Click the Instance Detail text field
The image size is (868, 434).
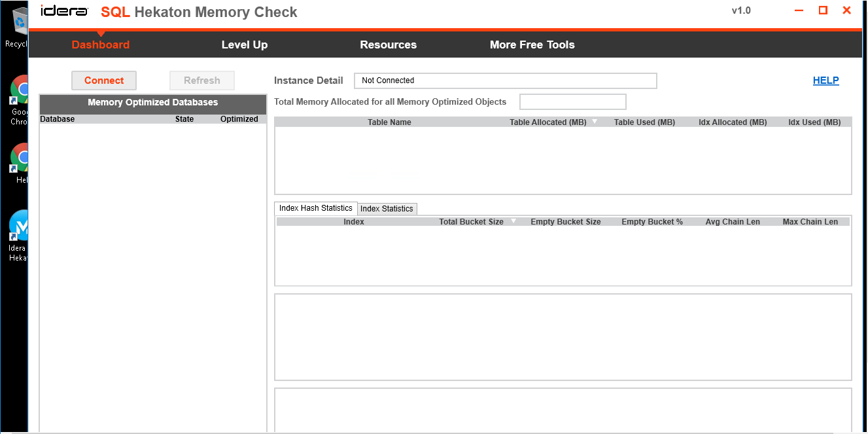[505, 81]
